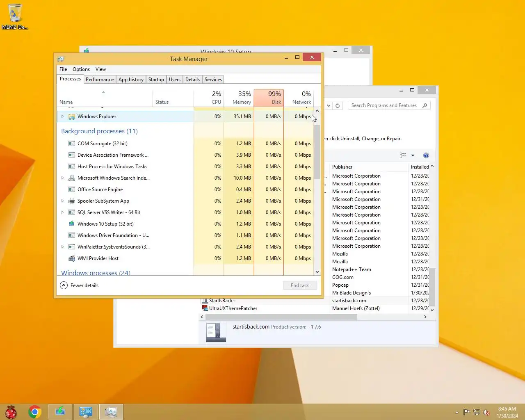Viewport: 525px width, 420px height.
Task: Click the Windows 10 Setup process icon
Action: click(x=72, y=224)
